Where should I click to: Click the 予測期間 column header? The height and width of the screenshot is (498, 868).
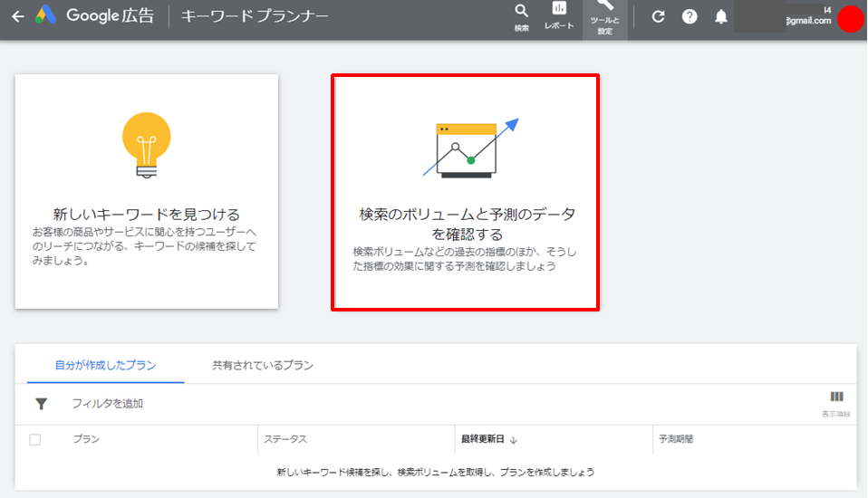coord(676,439)
